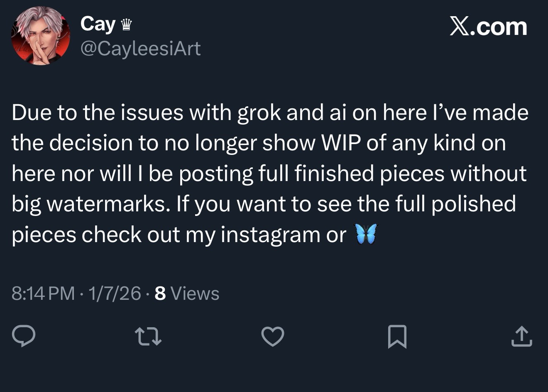Click the crown icon beside Cay

126,26
